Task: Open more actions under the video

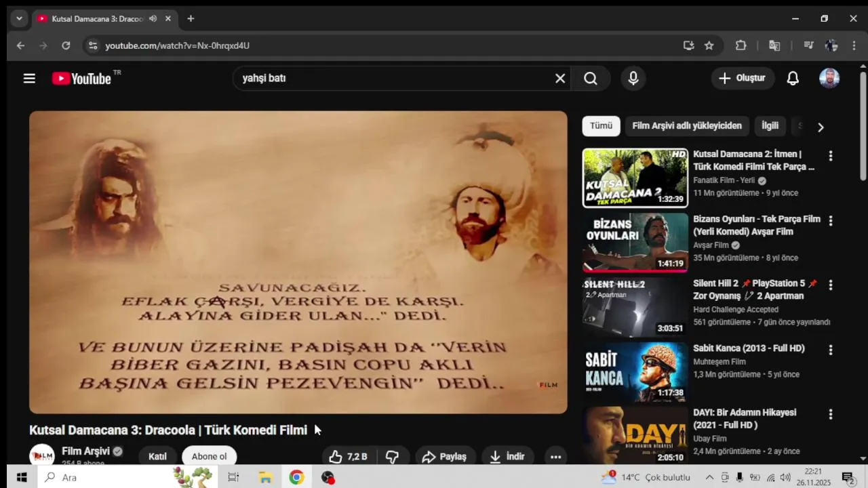Action: point(555,456)
